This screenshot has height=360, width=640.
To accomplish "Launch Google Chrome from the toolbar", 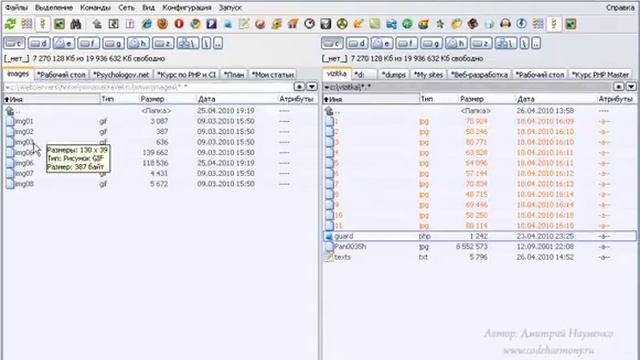I will (196, 24).
